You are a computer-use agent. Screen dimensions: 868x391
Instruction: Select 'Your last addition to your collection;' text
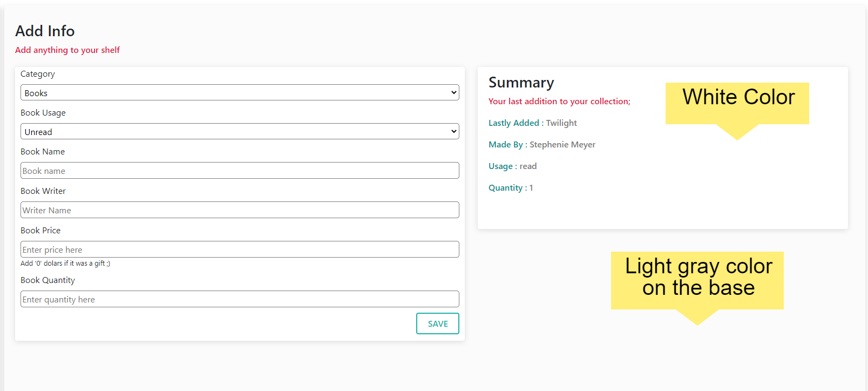tap(559, 102)
